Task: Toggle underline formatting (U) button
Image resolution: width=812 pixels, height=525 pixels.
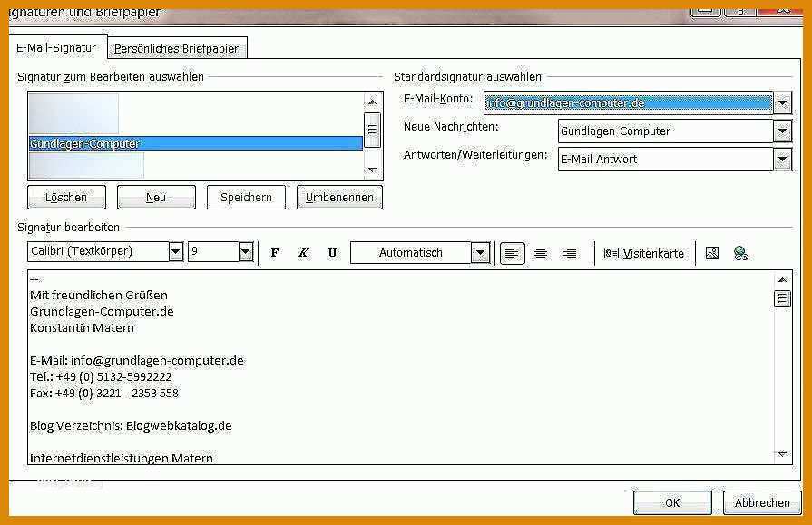Action: 332,253
